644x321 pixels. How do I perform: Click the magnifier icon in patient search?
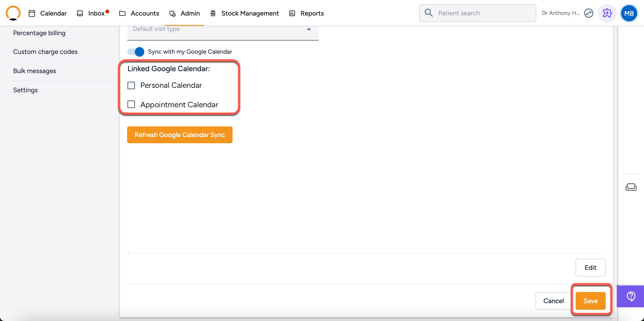[428, 13]
